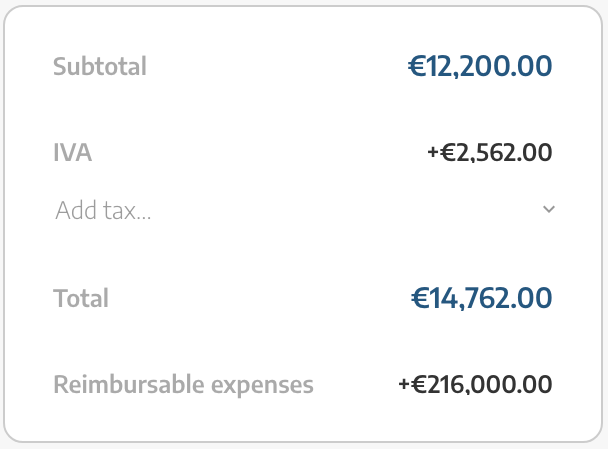The height and width of the screenshot is (449, 608).
Task: Click the word Reimbursable in the summary
Action: [x=129, y=384]
